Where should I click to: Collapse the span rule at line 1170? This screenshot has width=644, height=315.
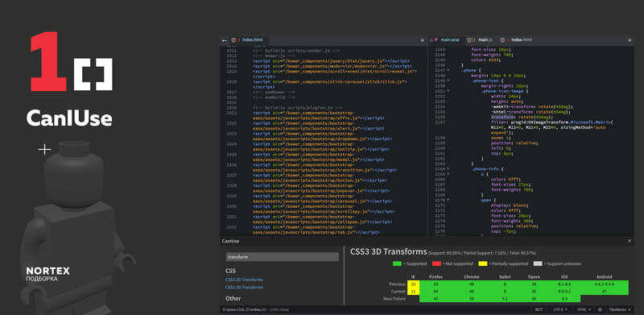pyautogui.click(x=448, y=200)
